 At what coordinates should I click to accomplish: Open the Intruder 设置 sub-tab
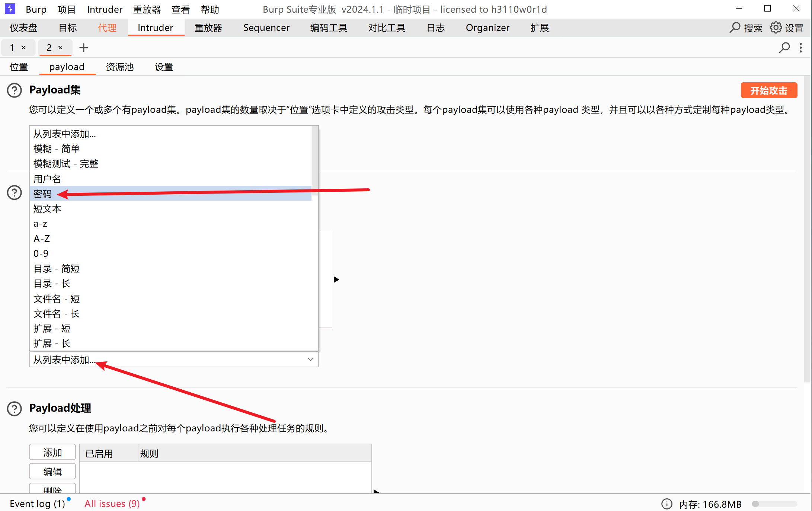point(164,67)
